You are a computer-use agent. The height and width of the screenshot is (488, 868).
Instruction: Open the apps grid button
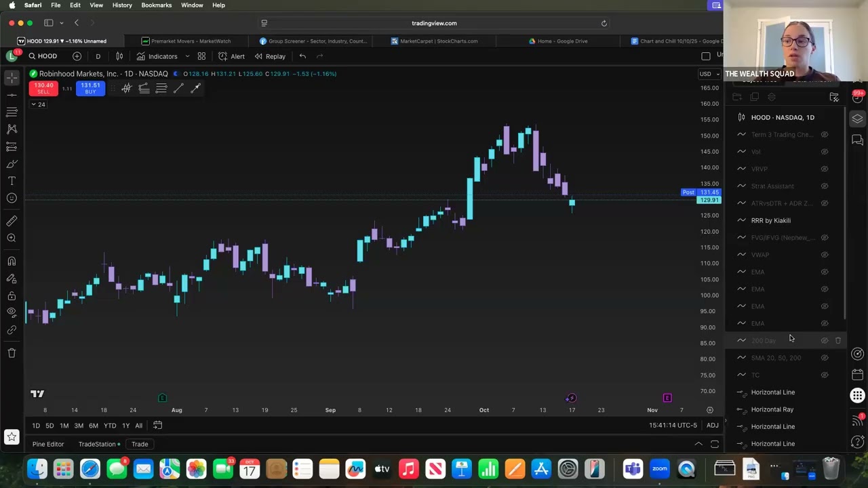tap(858, 396)
